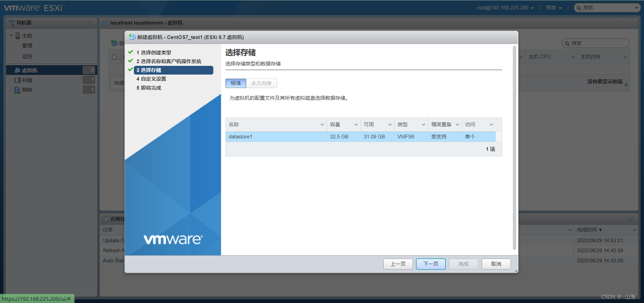Open the host CPU column dropdown
This screenshot has width=644, height=303.
pos(573,57)
